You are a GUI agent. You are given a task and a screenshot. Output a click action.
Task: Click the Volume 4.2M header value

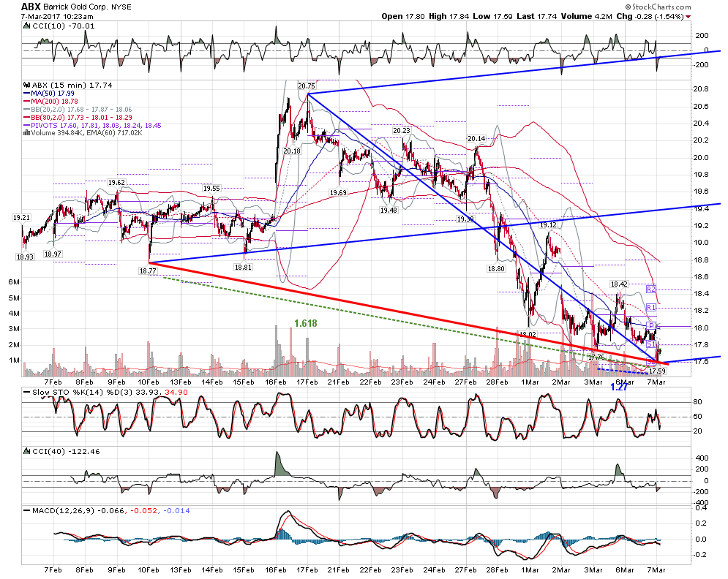coord(586,16)
